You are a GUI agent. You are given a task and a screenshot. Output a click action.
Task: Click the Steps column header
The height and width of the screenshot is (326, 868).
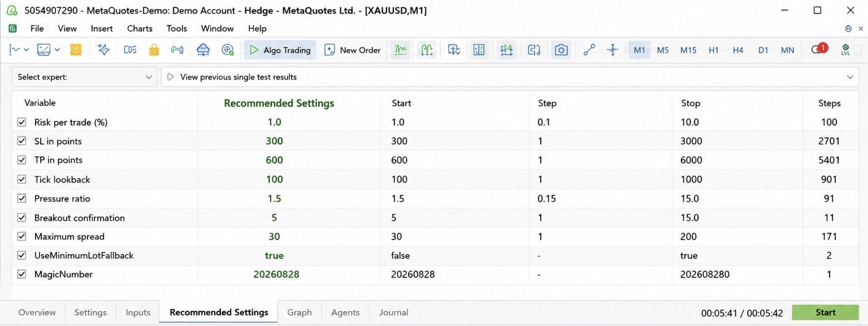click(x=829, y=103)
